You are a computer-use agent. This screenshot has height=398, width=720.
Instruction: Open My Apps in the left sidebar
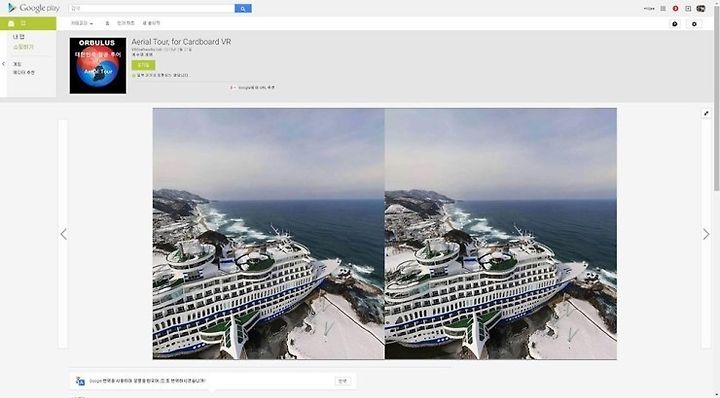coord(19,37)
